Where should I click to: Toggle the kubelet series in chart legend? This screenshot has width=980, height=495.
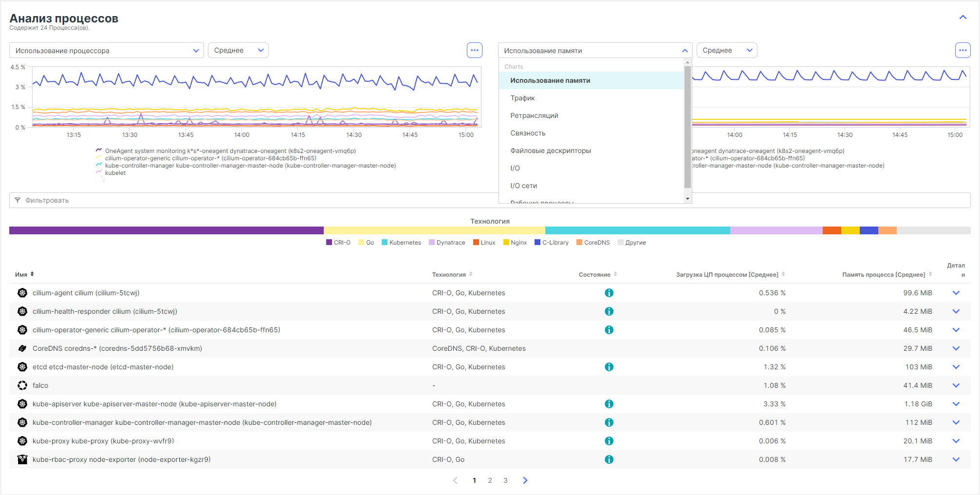click(x=115, y=173)
